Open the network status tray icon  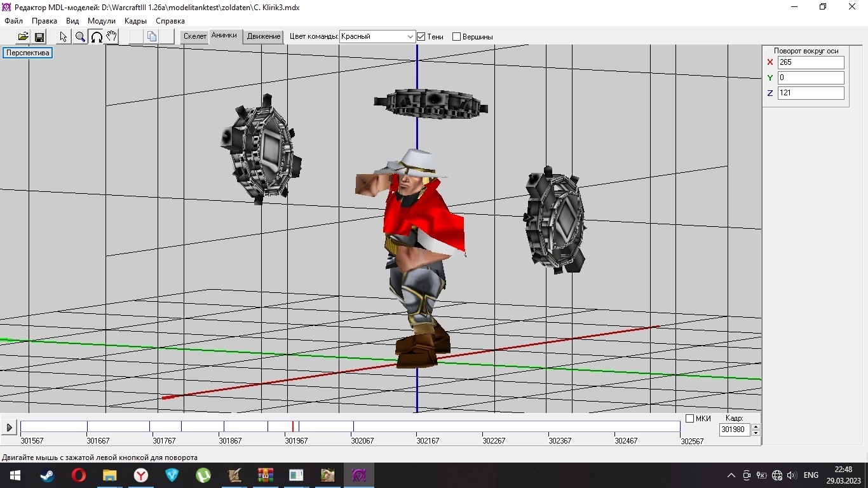pos(776,475)
